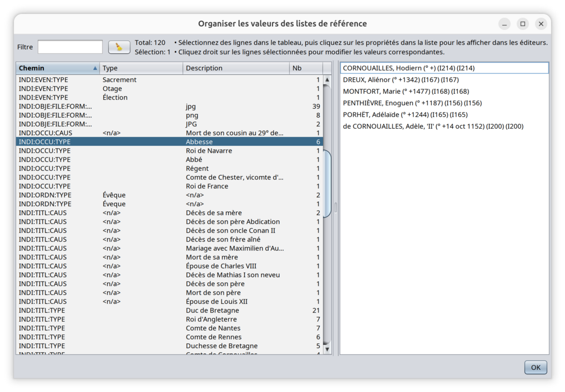Maximize the Organiser les valeurs window
565x392 pixels.
(x=523, y=24)
